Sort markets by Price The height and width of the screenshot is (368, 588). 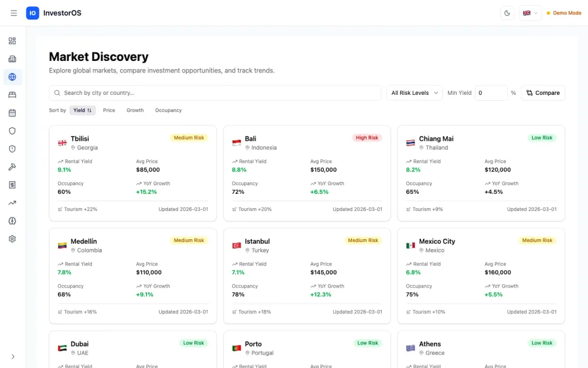[109, 110]
